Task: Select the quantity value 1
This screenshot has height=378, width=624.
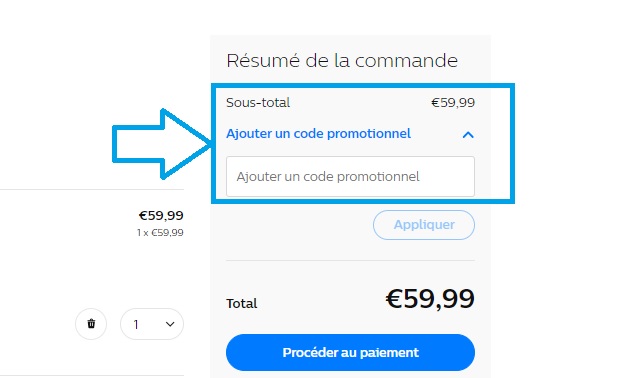Action: [x=136, y=325]
